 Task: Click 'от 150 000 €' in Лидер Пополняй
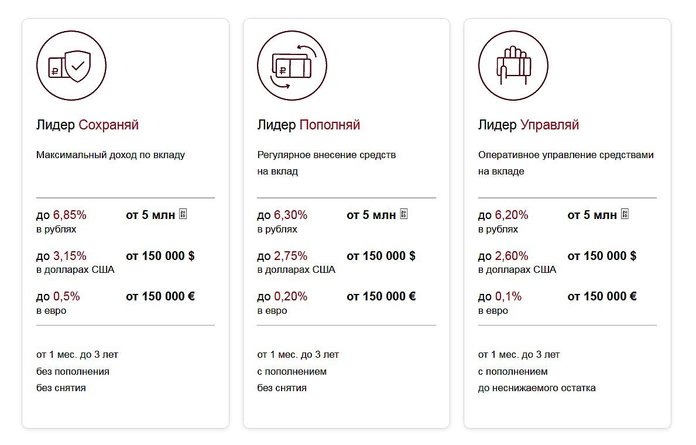coord(381,296)
